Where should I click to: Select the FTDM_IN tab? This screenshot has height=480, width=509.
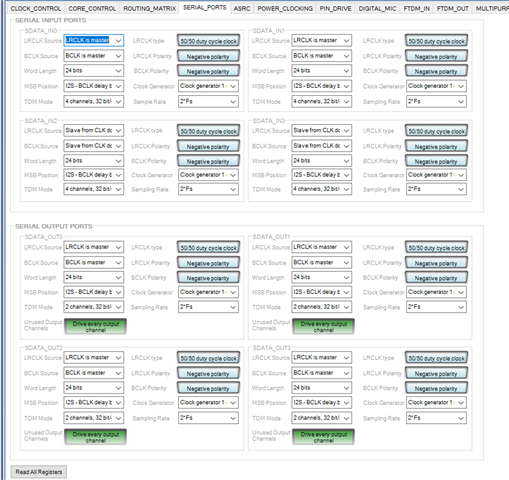pos(417,8)
